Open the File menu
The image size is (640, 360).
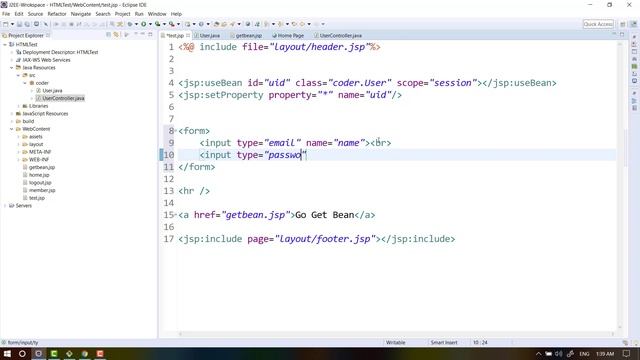tap(6, 14)
